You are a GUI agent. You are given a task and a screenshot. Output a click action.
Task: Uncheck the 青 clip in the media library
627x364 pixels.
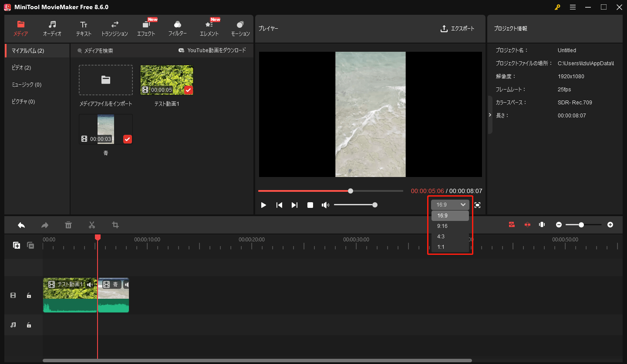click(x=127, y=139)
